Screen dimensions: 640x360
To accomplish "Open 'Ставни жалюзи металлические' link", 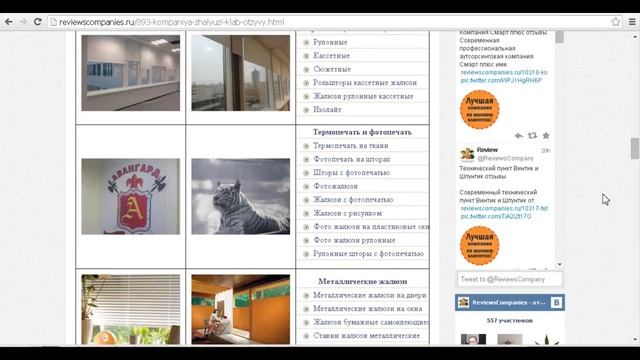I will pyautogui.click(x=367, y=336).
